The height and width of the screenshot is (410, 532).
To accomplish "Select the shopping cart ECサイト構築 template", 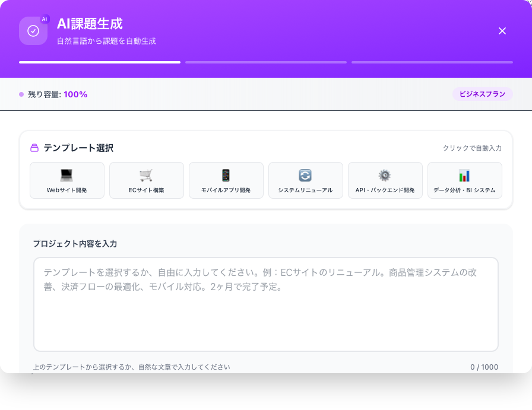I will pyautogui.click(x=146, y=176).
